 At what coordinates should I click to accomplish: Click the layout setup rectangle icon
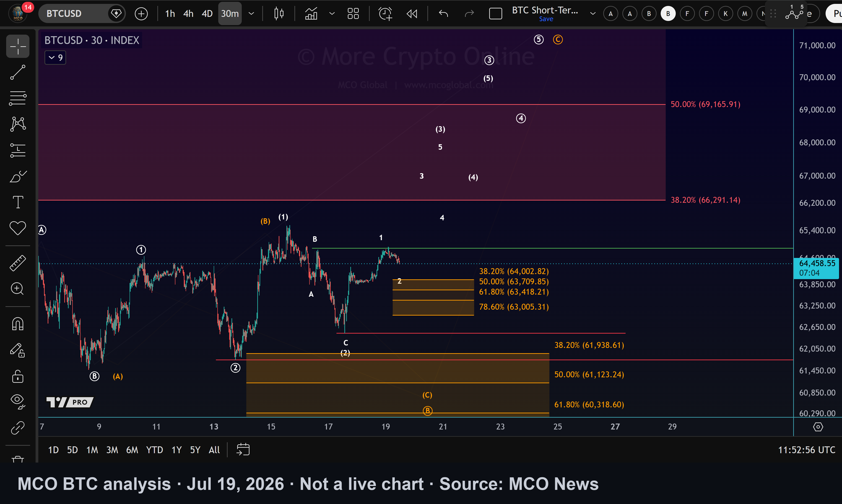(495, 14)
